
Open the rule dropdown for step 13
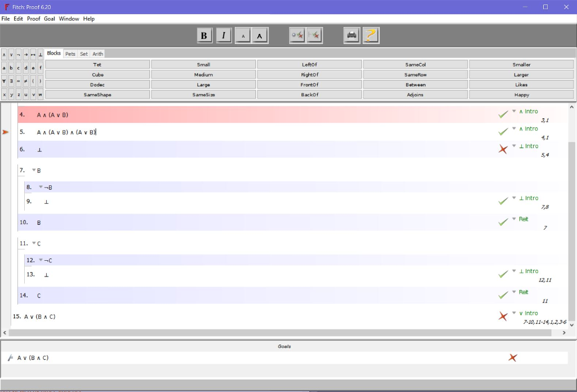514,271
